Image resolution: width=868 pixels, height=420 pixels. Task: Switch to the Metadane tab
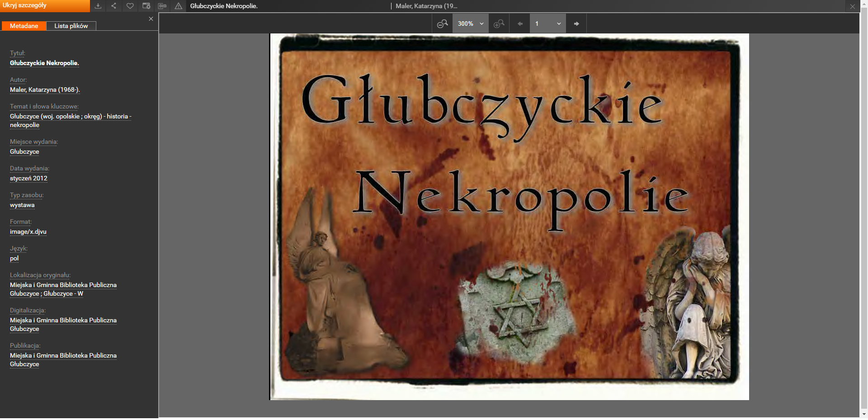coord(24,26)
